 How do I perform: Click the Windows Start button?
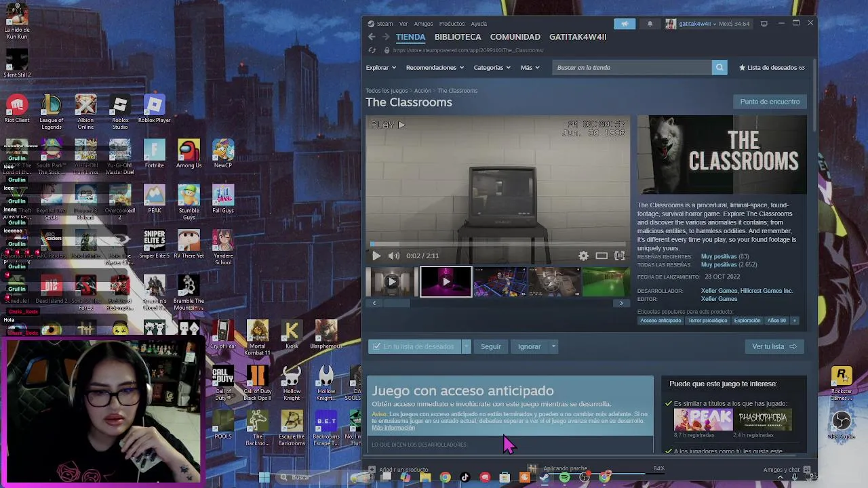point(264,477)
